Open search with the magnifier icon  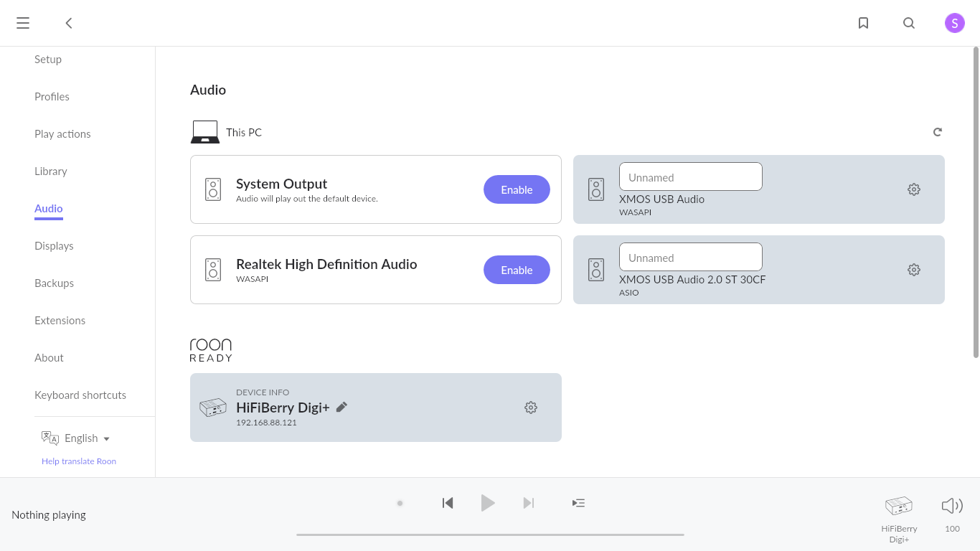(x=909, y=23)
